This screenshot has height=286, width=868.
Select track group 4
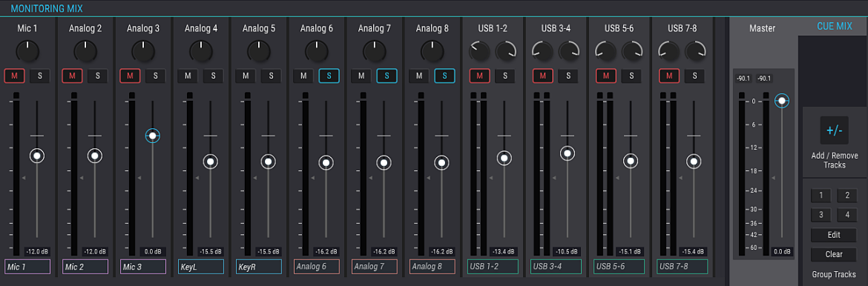847,214
